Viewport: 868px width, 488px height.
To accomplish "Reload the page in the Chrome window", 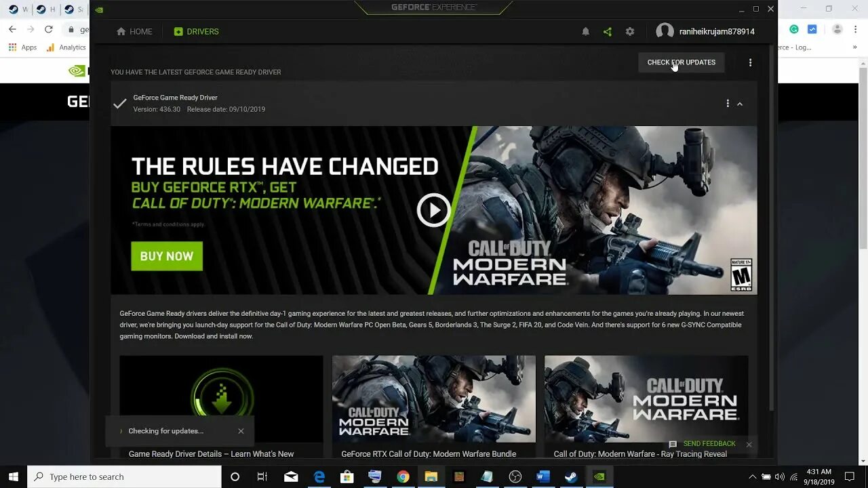I will point(48,29).
